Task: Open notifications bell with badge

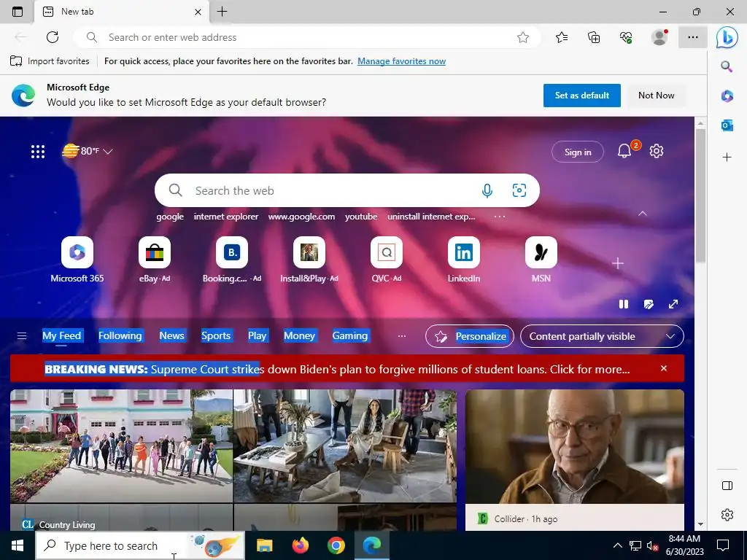Action: pyautogui.click(x=624, y=151)
